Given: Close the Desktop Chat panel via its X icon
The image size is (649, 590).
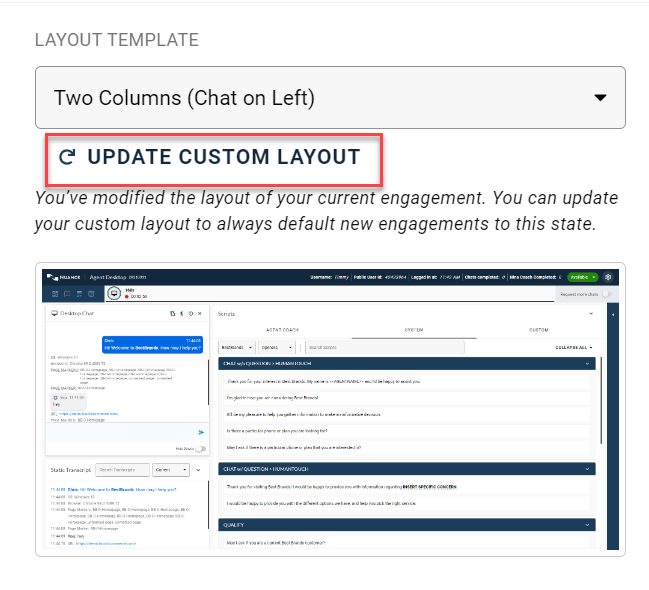Looking at the screenshot, I should [x=200, y=313].
